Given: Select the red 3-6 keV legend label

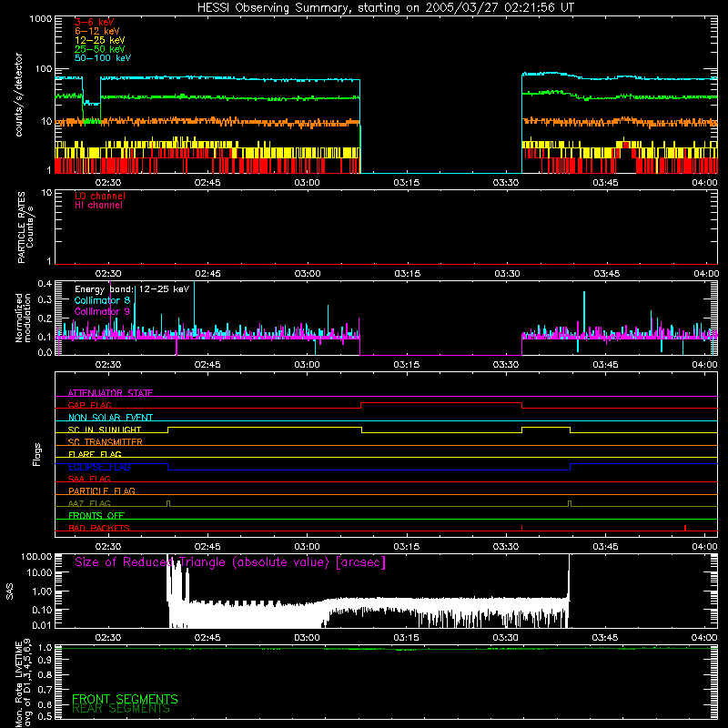Looking at the screenshot, I should coord(95,22).
